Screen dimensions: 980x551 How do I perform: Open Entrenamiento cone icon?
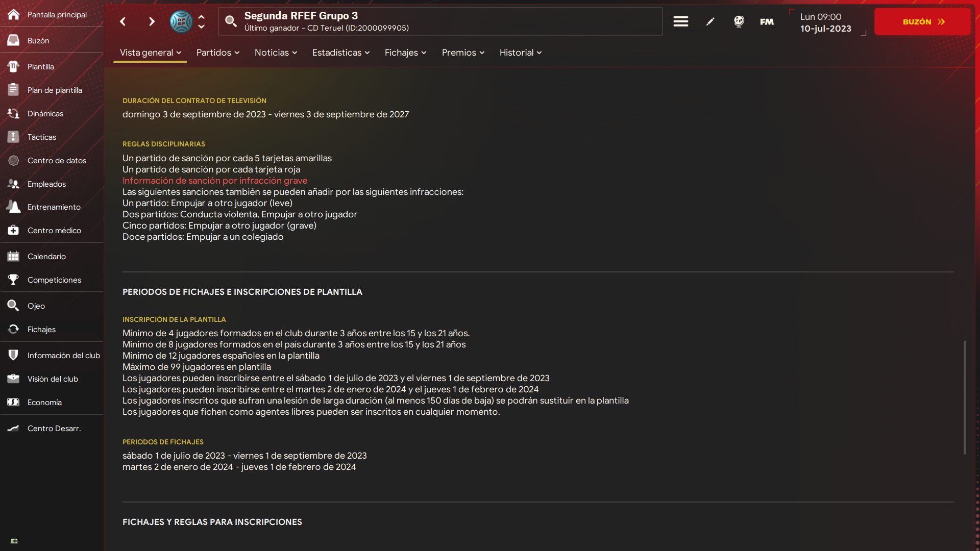point(14,207)
